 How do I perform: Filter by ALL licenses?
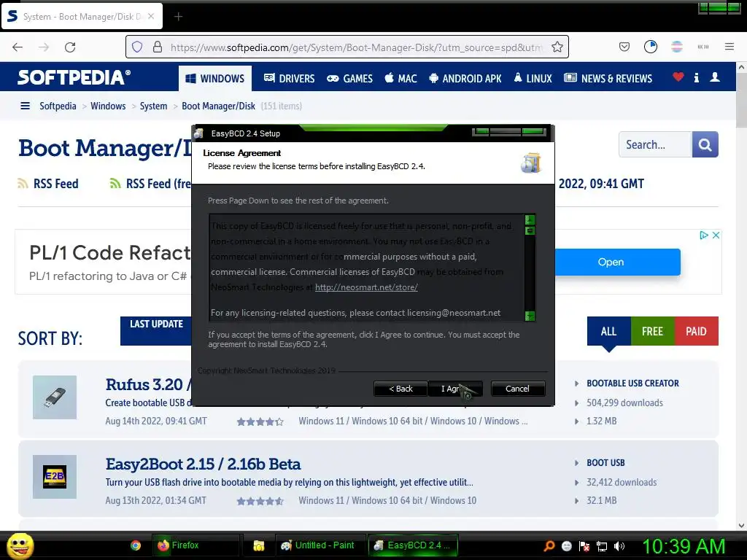(609, 331)
